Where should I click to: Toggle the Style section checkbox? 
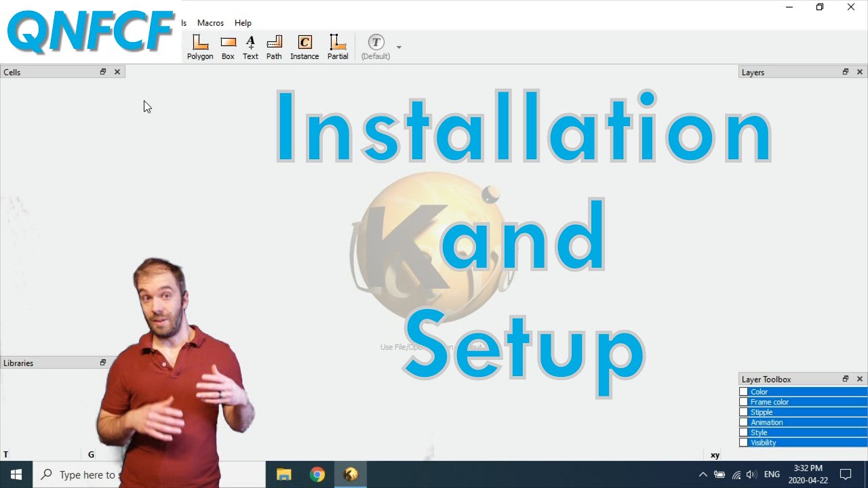pos(744,432)
